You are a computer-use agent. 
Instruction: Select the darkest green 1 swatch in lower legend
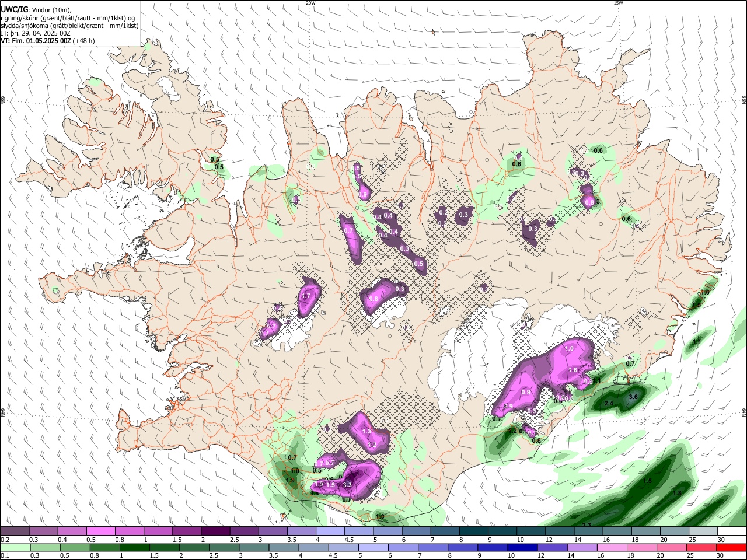click(134, 548)
